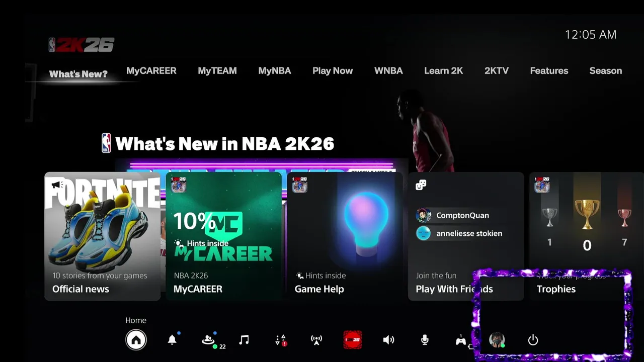The height and width of the screenshot is (362, 644).
Task: Click the NBA logo beside the heading
Action: [106, 143]
